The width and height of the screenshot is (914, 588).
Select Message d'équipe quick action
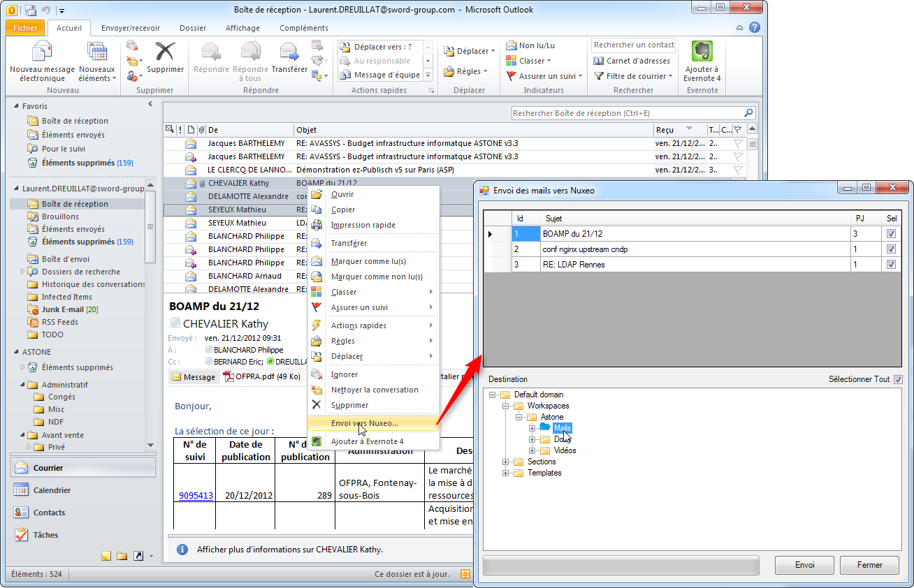click(x=381, y=75)
